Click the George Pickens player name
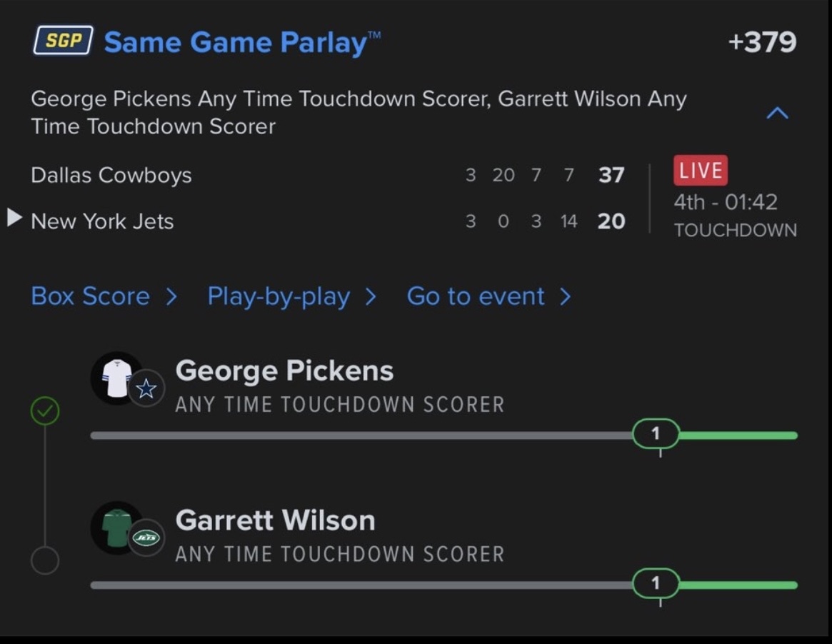Viewport: 832px width, 644px height. tap(284, 371)
